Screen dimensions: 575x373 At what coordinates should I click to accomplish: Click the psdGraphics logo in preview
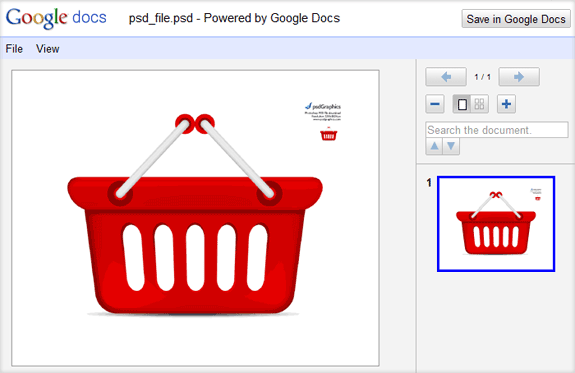tap(323, 106)
